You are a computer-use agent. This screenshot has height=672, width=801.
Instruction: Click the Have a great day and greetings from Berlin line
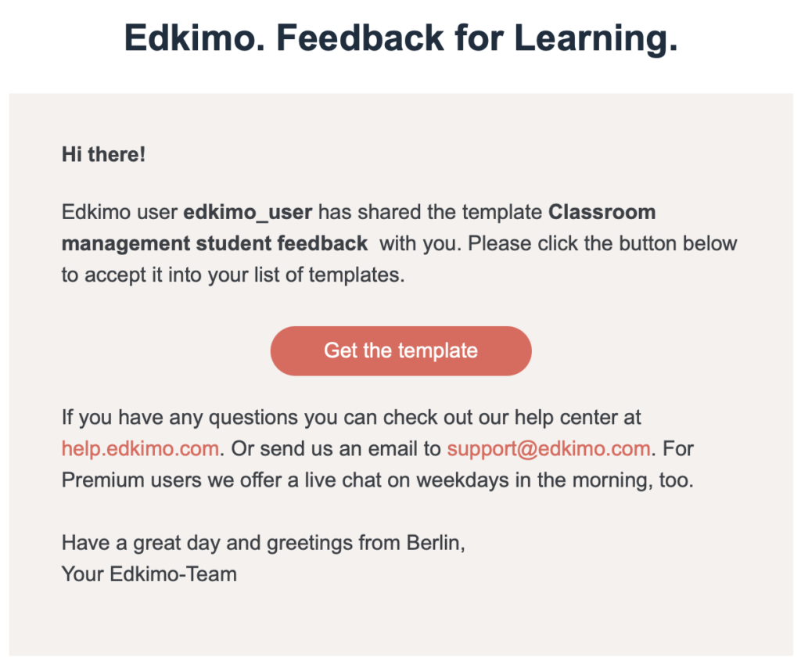(x=263, y=543)
